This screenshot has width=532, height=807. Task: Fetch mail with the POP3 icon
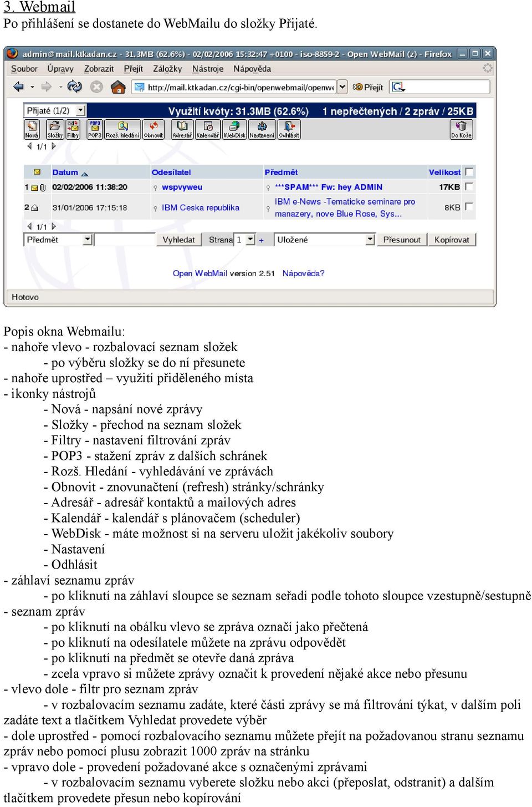(x=95, y=129)
